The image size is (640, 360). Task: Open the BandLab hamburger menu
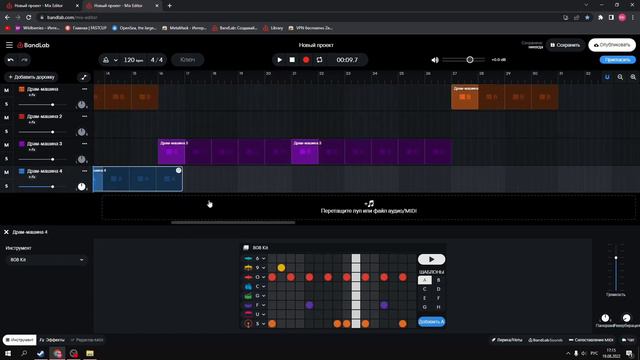click(9, 45)
